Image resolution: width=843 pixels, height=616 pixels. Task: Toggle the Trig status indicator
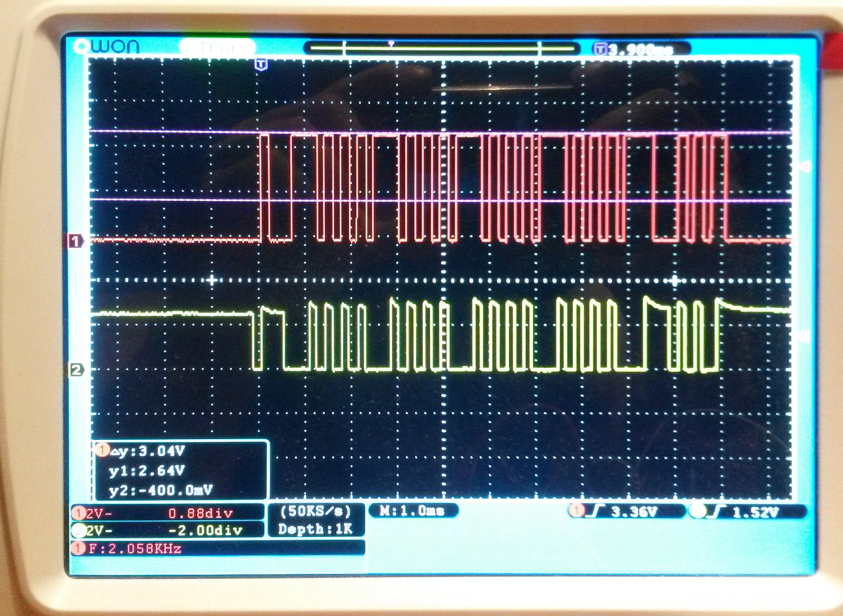215,46
